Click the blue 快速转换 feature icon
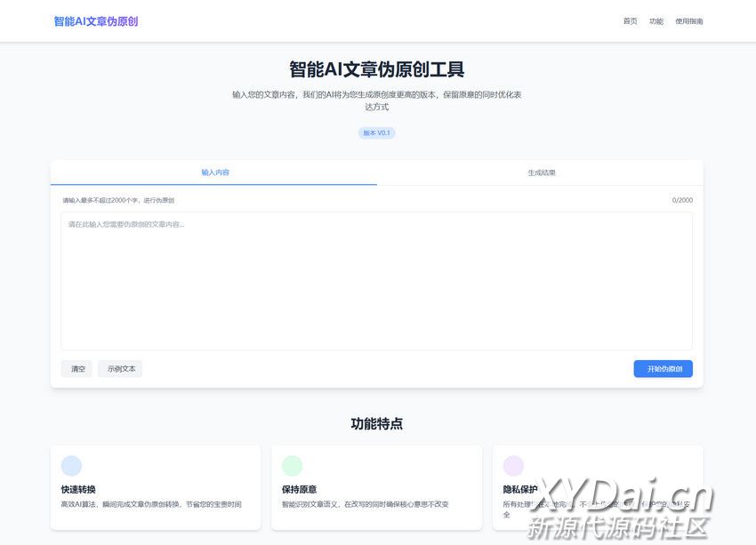756x545 pixels. (x=71, y=466)
